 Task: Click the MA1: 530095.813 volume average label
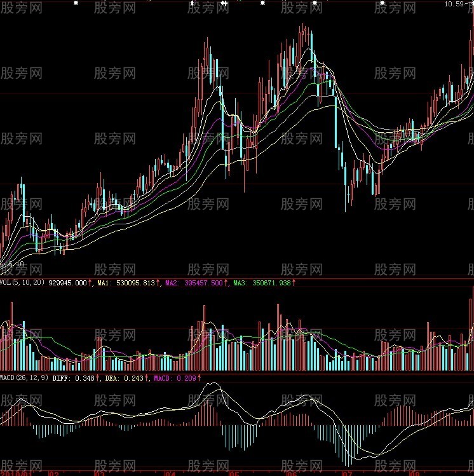click(x=126, y=283)
